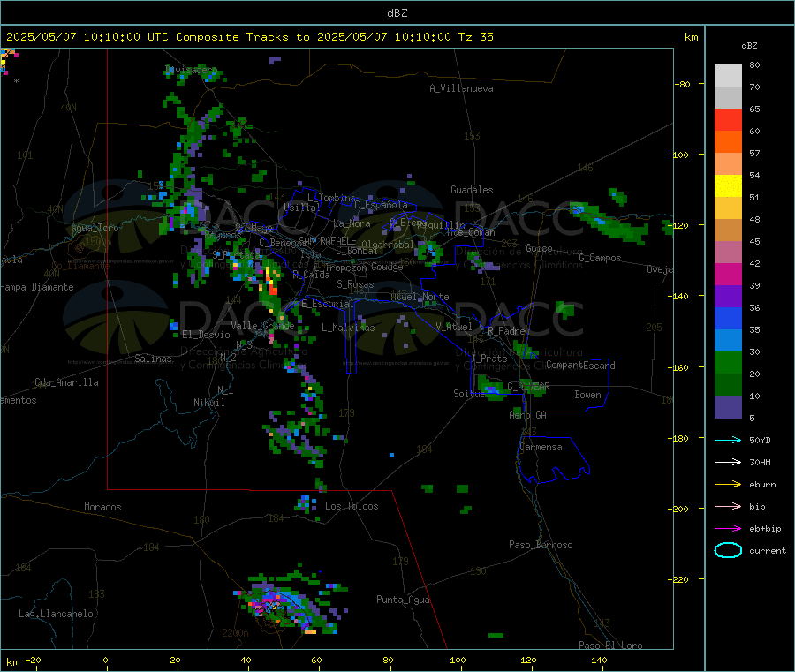Click the timestamp composite tracks header text
The image size is (795, 672).
tap(250, 36)
